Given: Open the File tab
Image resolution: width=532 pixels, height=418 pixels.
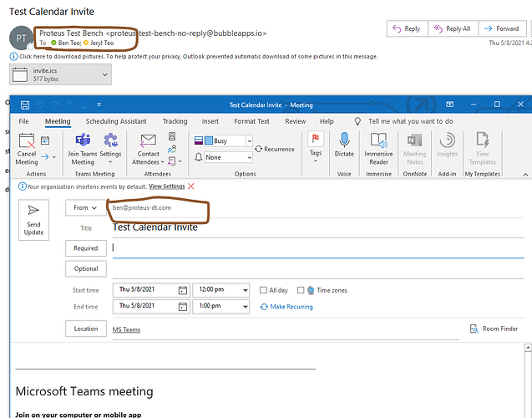Looking at the screenshot, I should point(23,121).
